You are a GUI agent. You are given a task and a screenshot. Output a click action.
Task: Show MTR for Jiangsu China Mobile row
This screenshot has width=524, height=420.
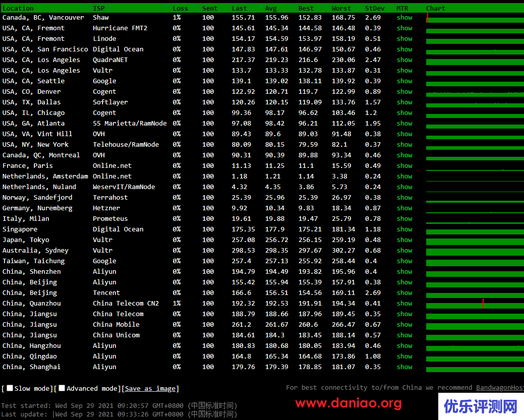pos(404,325)
